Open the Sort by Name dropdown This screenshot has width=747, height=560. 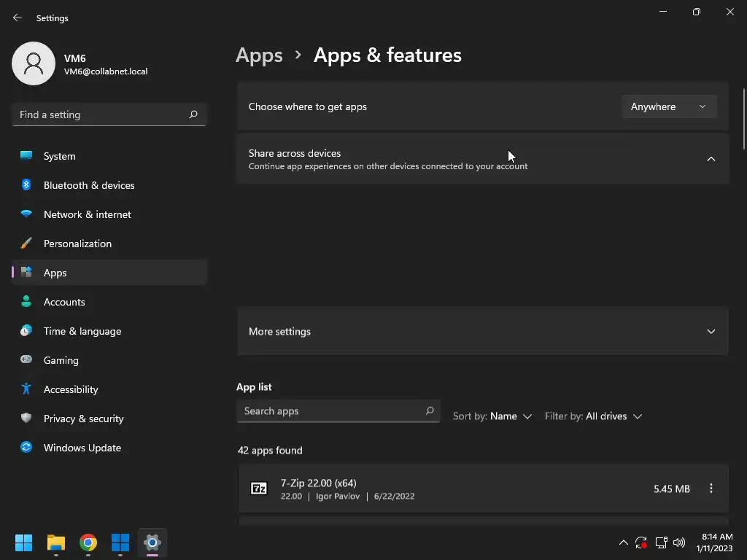pos(492,416)
